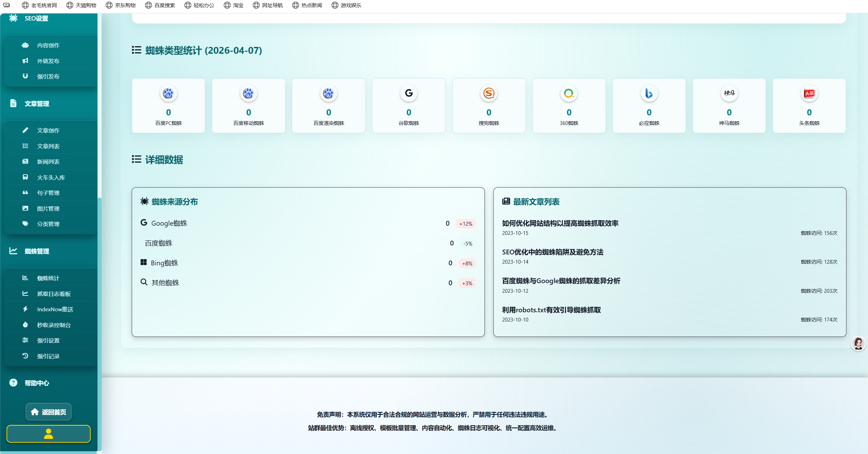Click the Google spider card icon

tap(409, 93)
